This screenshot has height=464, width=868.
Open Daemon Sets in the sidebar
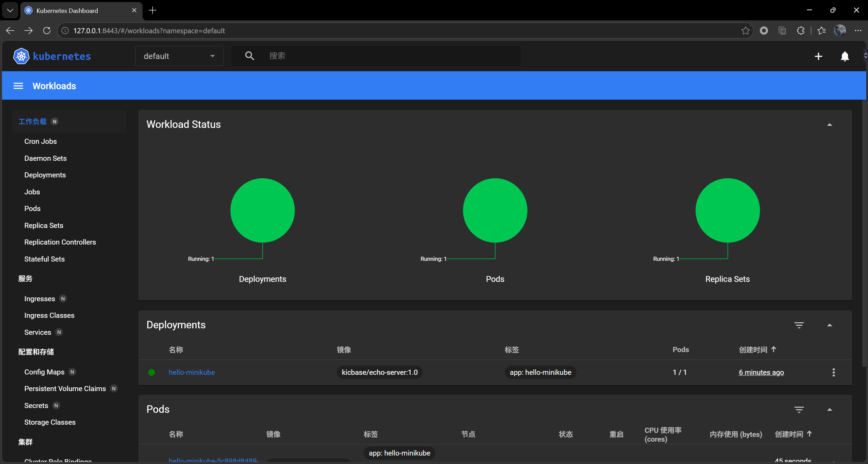click(x=45, y=158)
